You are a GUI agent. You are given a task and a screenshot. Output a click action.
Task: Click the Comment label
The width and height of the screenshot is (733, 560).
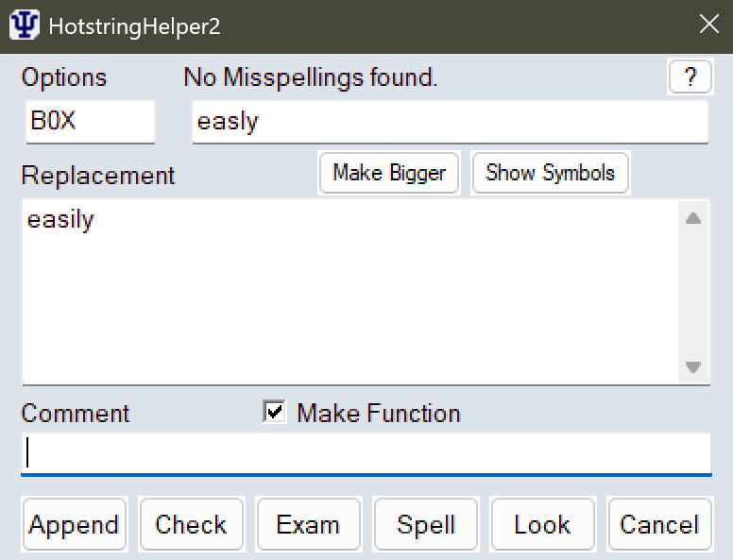pos(76,414)
